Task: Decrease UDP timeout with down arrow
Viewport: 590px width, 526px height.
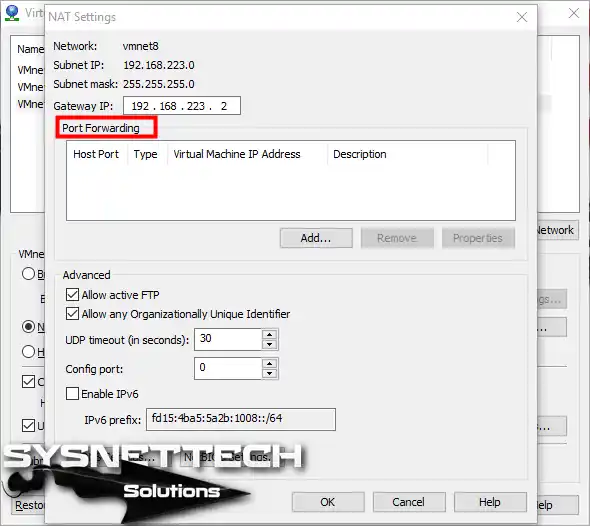Action: [269, 344]
